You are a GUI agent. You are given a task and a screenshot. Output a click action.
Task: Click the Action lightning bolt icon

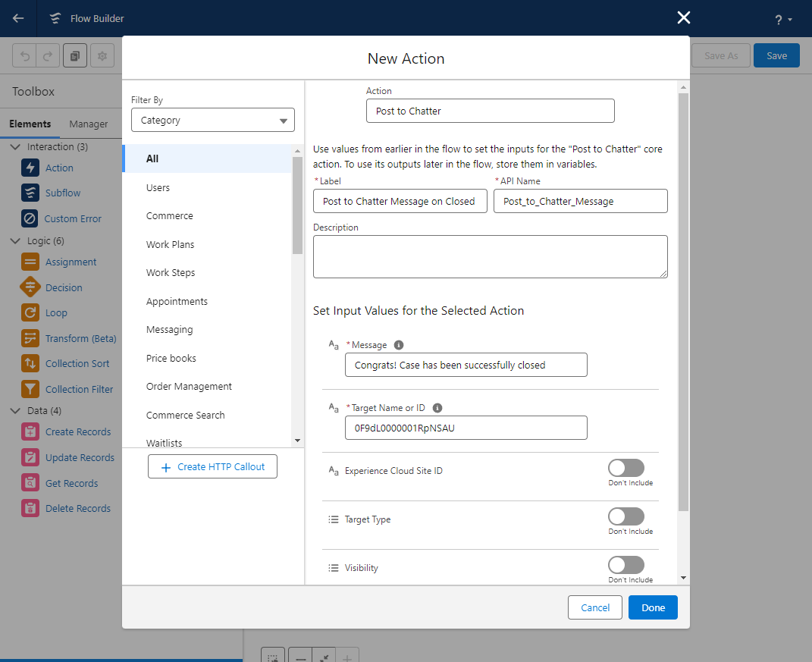coord(30,168)
